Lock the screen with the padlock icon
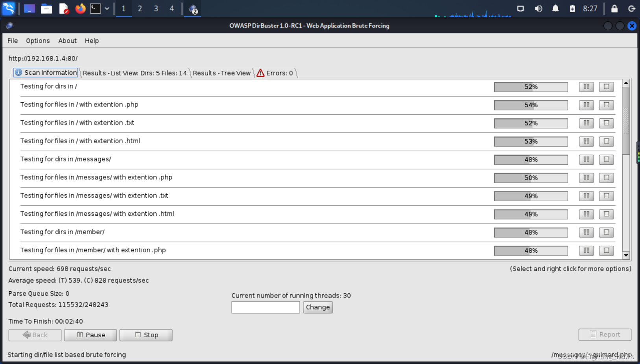This screenshot has width=640, height=364. [x=614, y=9]
